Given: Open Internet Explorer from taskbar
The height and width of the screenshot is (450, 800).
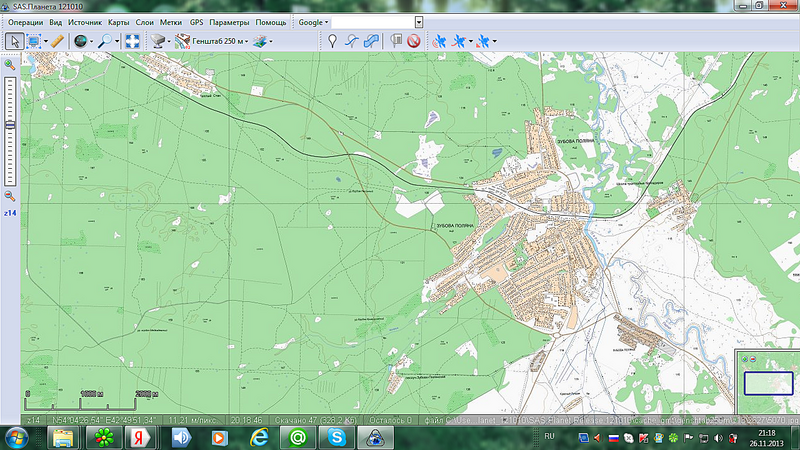Looking at the screenshot, I should coord(259,438).
